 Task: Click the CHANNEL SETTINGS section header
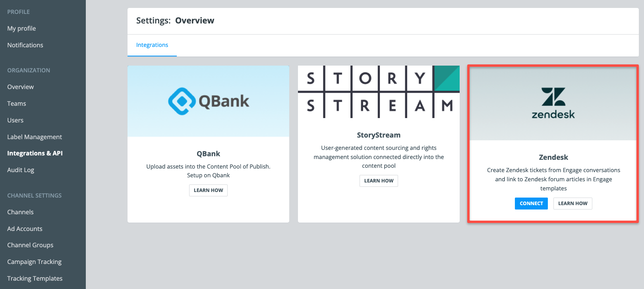tap(34, 196)
